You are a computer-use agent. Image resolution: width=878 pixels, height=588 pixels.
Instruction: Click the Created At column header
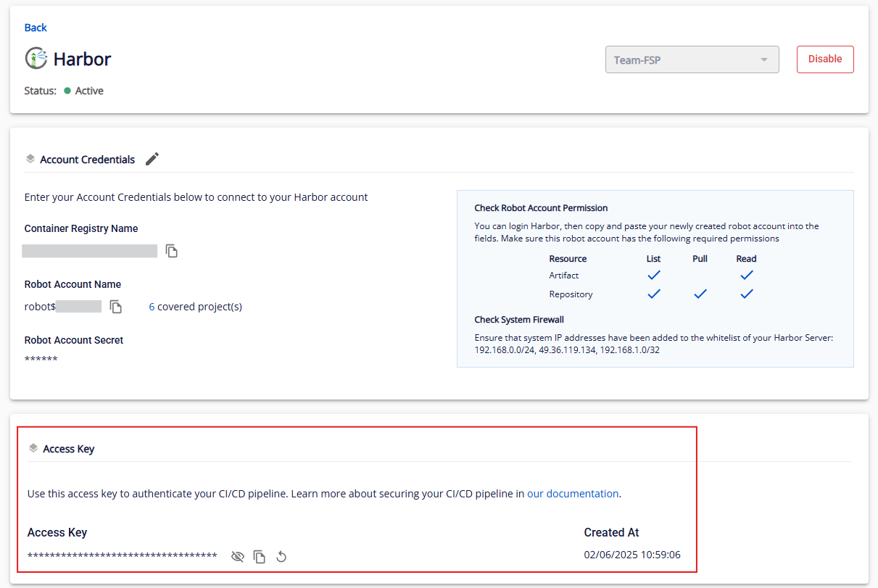(x=612, y=532)
